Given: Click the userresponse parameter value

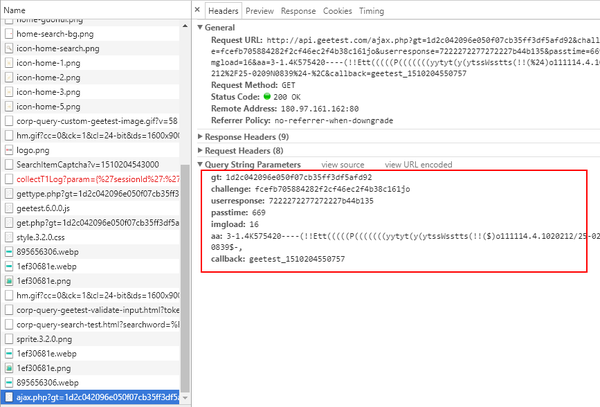Looking at the screenshot, I should coord(321,201).
